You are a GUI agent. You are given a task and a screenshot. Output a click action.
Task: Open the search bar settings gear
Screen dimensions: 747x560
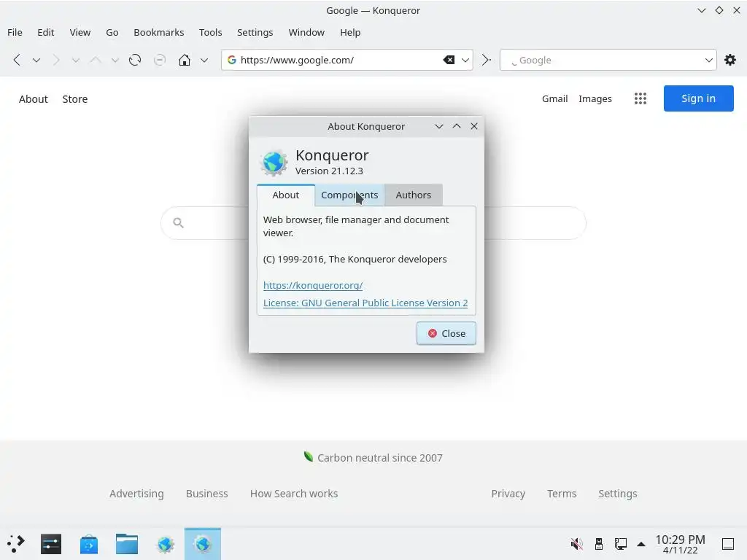[x=729, y=60]
